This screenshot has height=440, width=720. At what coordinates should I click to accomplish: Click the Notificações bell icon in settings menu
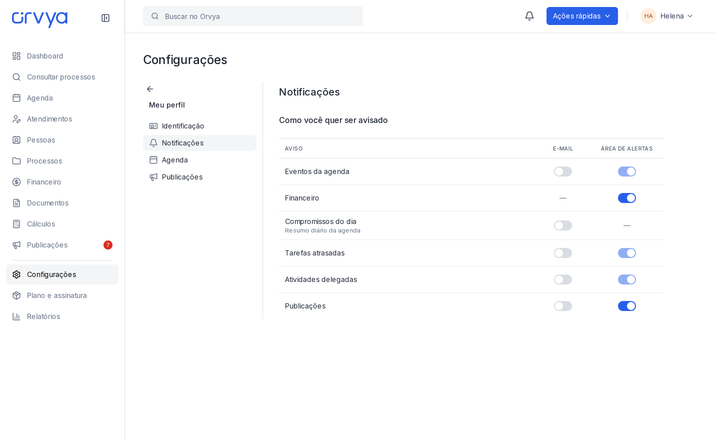(x=153, y=143)
